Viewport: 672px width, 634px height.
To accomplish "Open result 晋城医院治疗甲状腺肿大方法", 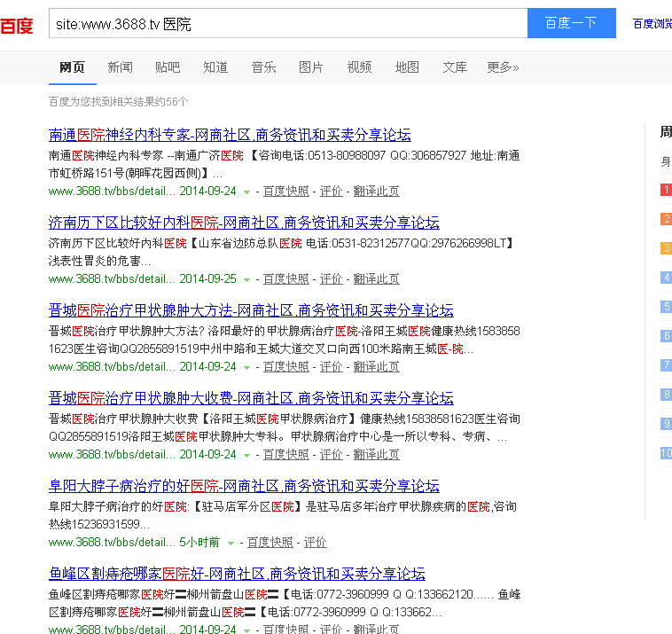I will click(251, 310).
